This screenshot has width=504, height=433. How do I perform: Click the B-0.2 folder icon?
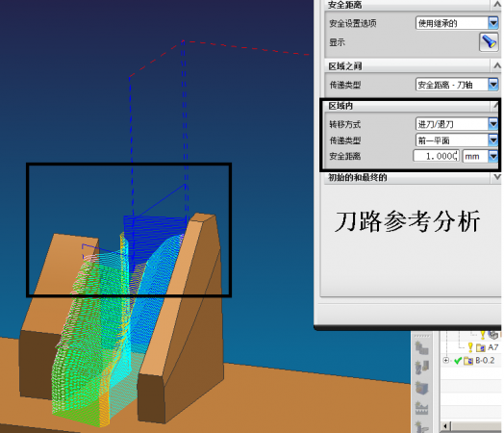tap(468, 361)
